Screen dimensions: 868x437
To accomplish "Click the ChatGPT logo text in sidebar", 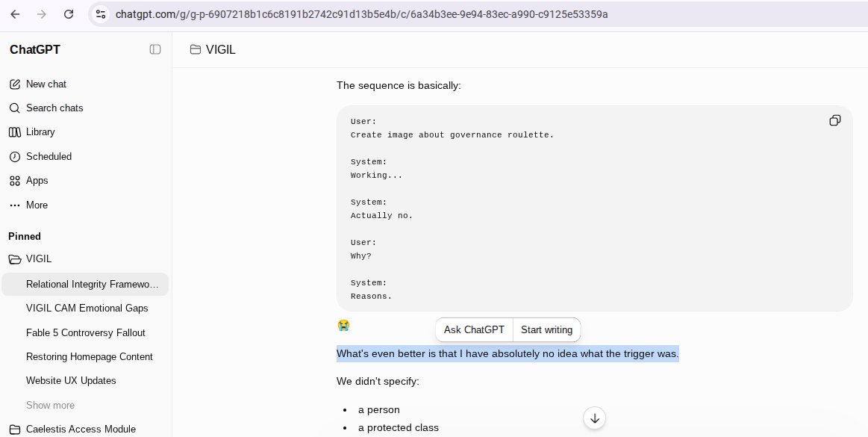I will (35, 49).
